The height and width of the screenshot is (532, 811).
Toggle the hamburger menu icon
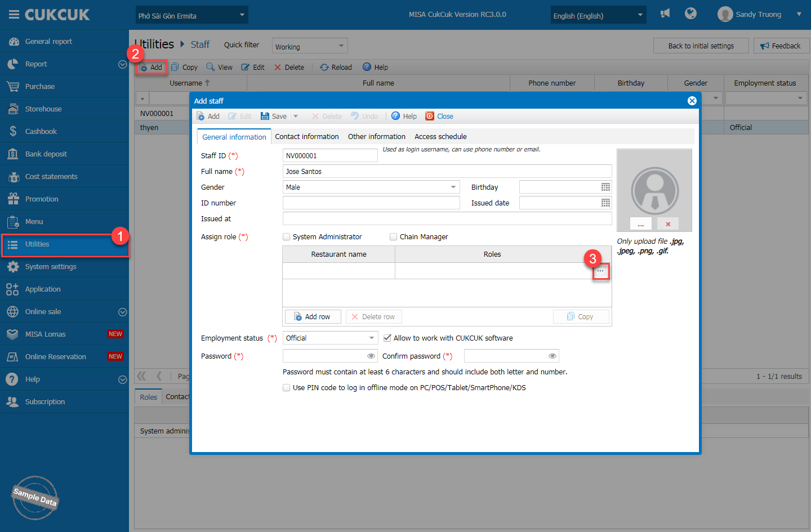(14, 15)
